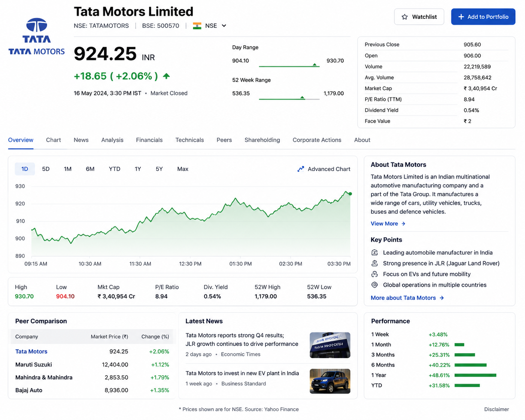Open the Advanced Chart link
This screenshot has height=420, width=525.
(x=324, y=169)
